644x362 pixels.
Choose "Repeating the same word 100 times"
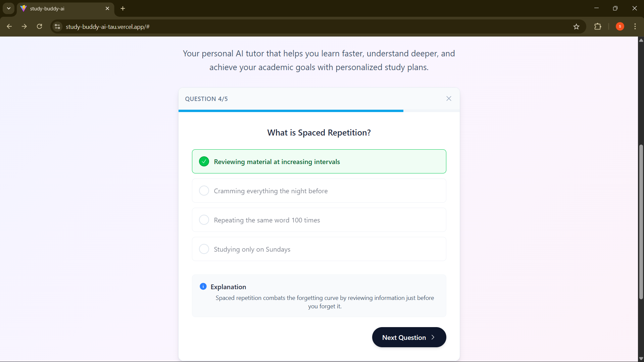(204, 220)
